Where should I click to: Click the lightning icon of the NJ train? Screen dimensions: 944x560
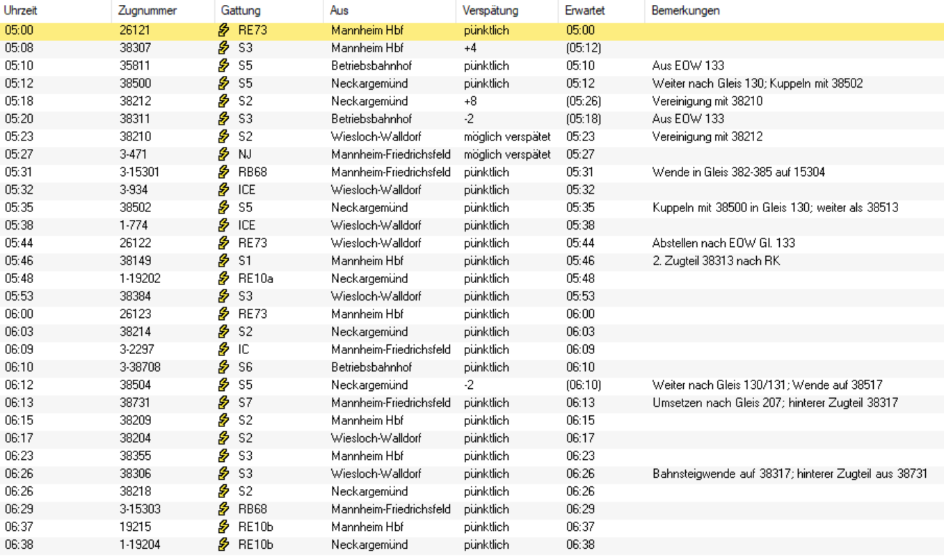223,154
